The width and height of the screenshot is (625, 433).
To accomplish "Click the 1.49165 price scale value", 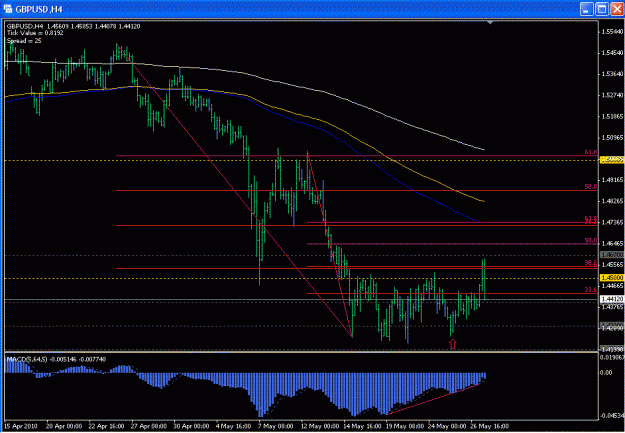I will click(x=613, y=180).
